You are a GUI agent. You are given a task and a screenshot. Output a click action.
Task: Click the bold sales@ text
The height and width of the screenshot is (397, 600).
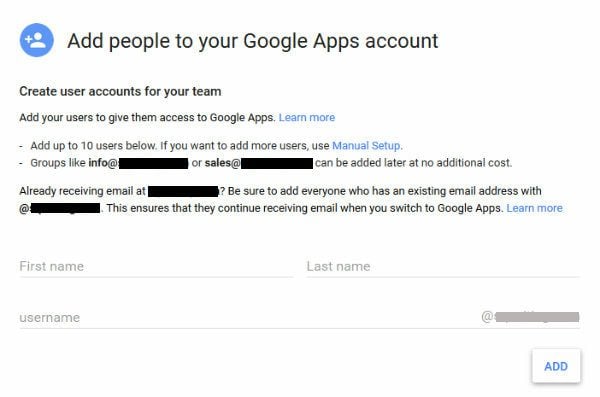pos(222,163)
